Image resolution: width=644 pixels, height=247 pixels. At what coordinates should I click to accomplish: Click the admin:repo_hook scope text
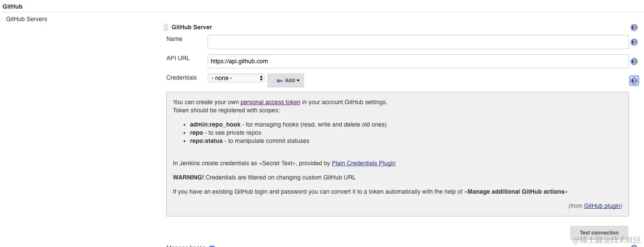(215, 124)
